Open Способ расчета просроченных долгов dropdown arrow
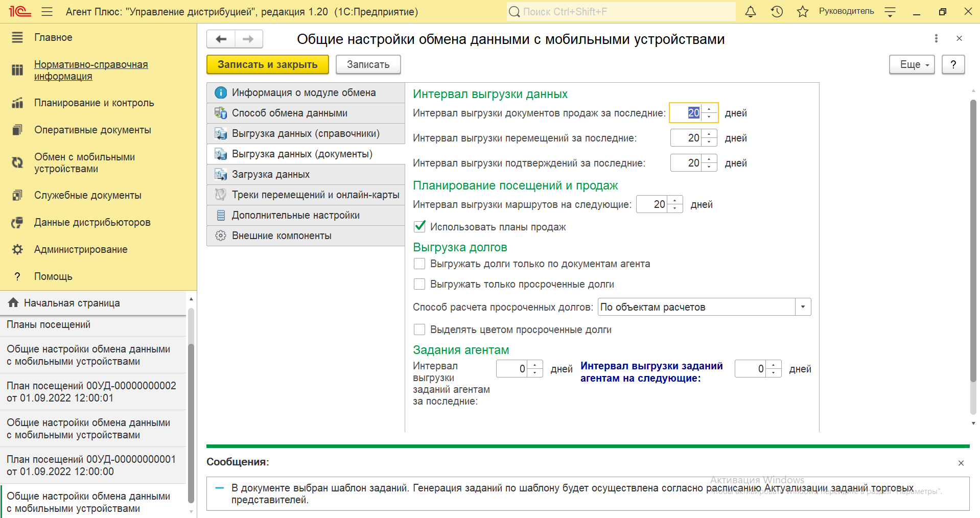The width and height of the screenshot is (980, 518). point(803,307)
